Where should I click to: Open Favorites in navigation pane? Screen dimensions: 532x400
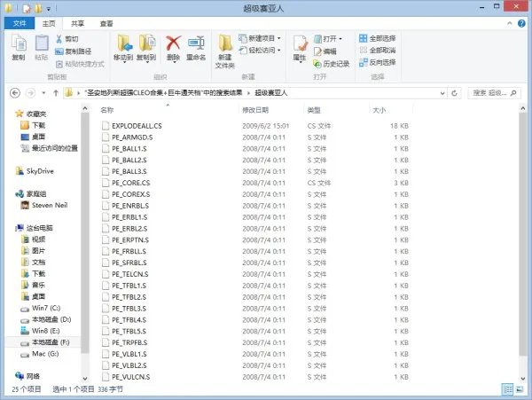[31, 114]
